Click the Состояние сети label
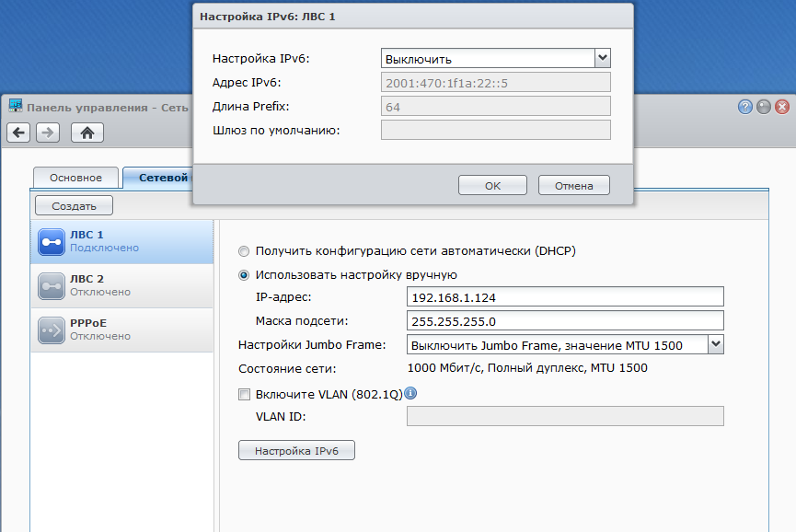 [287, 368]
